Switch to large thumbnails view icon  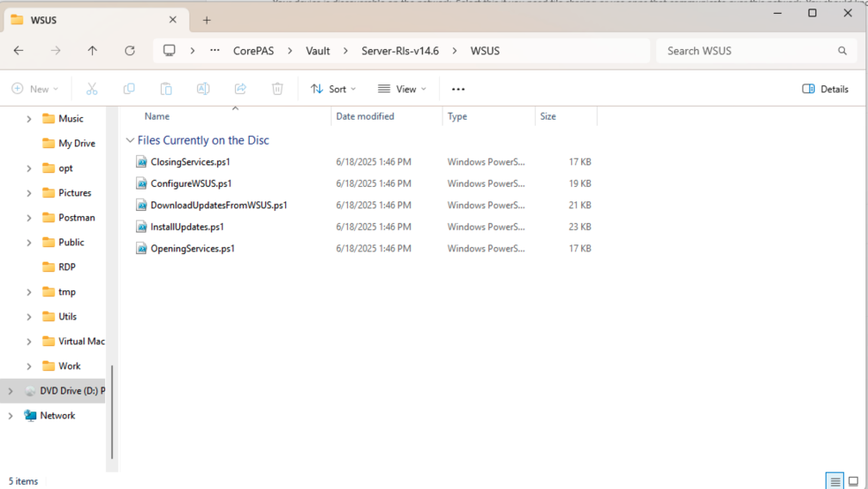point(853,481)
